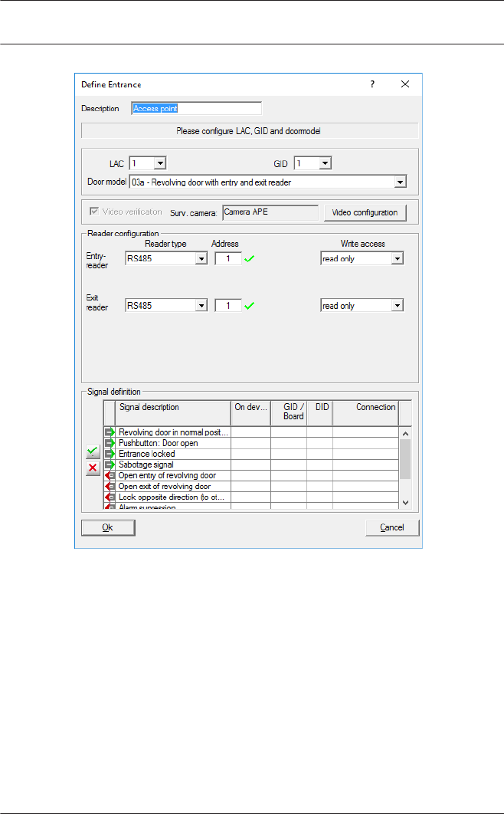Screen dimensions: 504x814
Task: Click the Cancel button
Action: [x=392, y=527]
